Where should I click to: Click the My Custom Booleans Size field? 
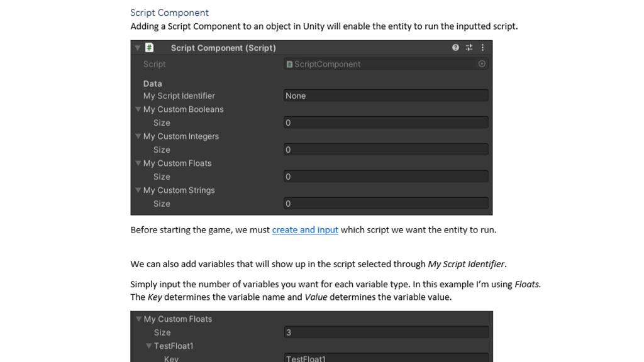tap(386, 123)
